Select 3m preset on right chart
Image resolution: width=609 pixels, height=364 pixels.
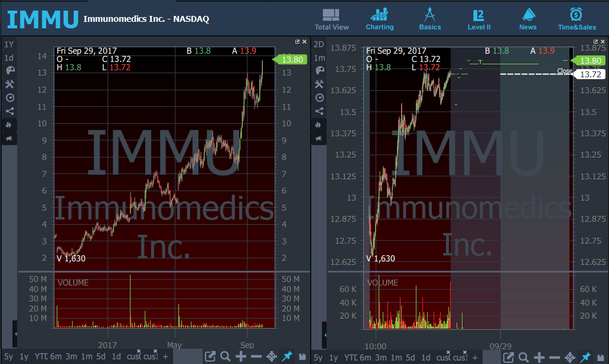[380, 358]
